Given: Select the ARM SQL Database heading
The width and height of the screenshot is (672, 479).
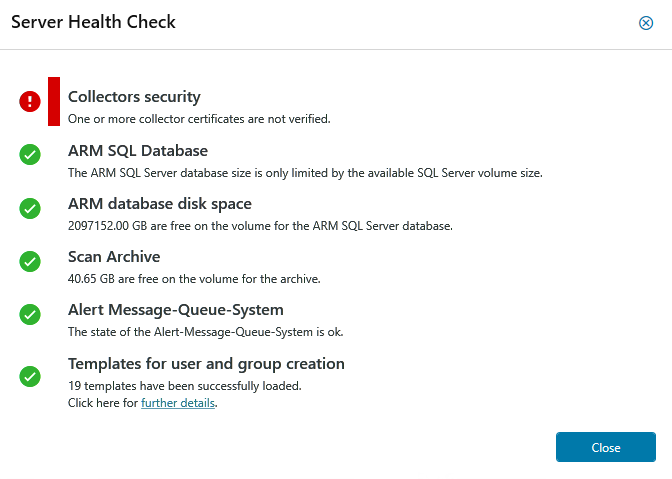Looking at the screenshot, I should click(x=138, y=151).
